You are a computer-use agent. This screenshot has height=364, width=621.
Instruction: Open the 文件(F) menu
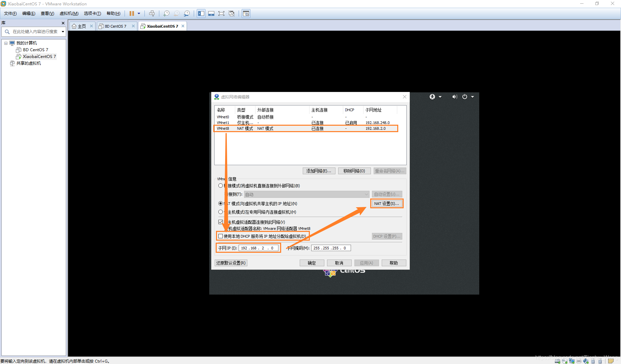point(10,13)
